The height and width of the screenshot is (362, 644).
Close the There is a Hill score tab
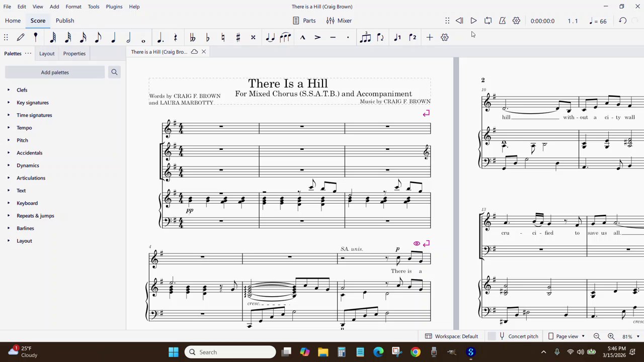coord(204,52)
